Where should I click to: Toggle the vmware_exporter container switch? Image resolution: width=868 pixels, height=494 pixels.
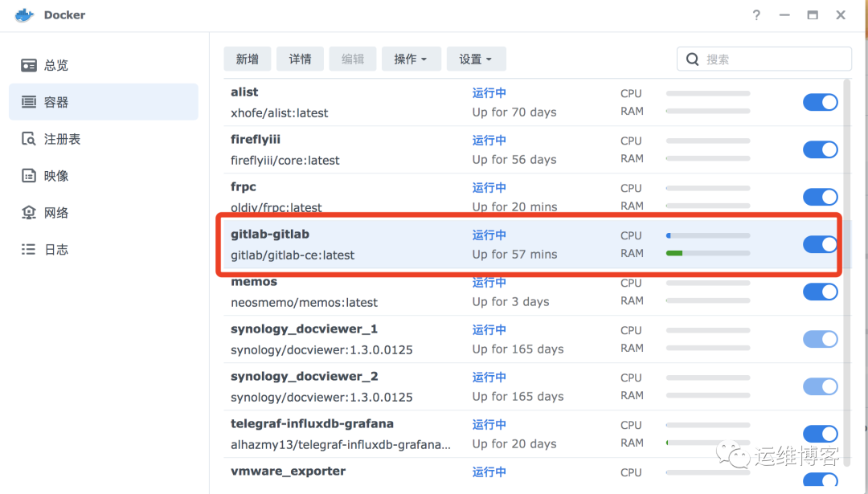click(821, 480)
